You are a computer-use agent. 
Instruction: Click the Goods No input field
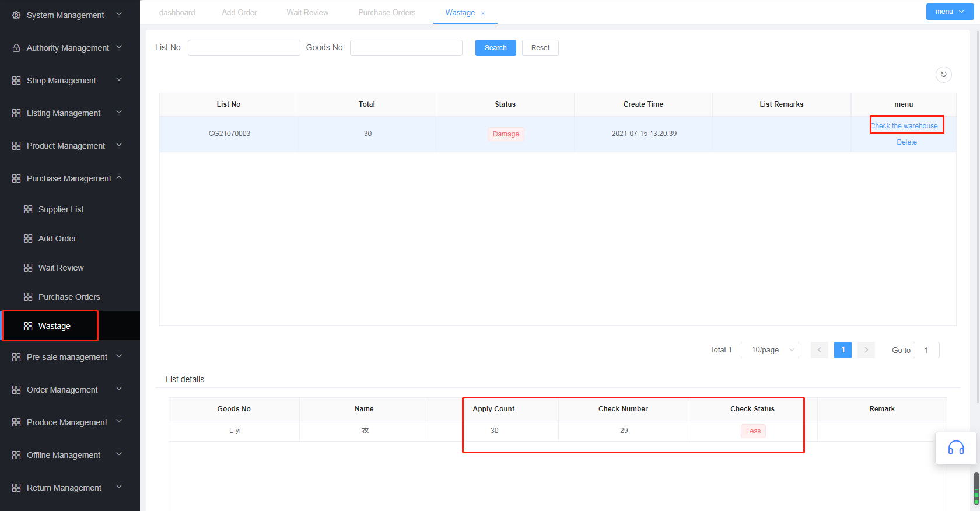[406, 48]
